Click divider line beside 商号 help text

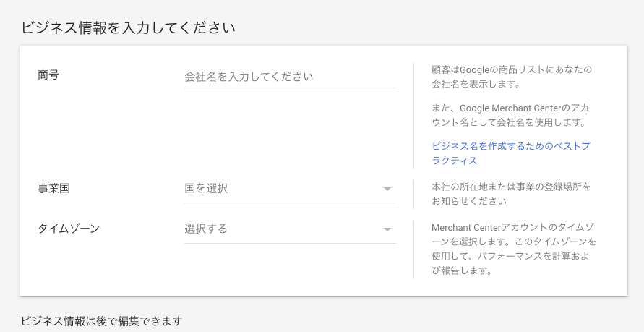[413, 116]
